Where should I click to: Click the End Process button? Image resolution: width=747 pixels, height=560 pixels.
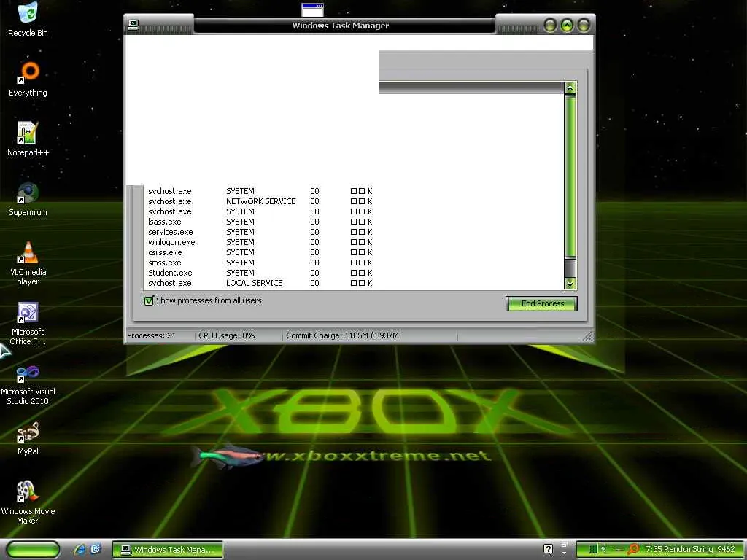point(542,303)
